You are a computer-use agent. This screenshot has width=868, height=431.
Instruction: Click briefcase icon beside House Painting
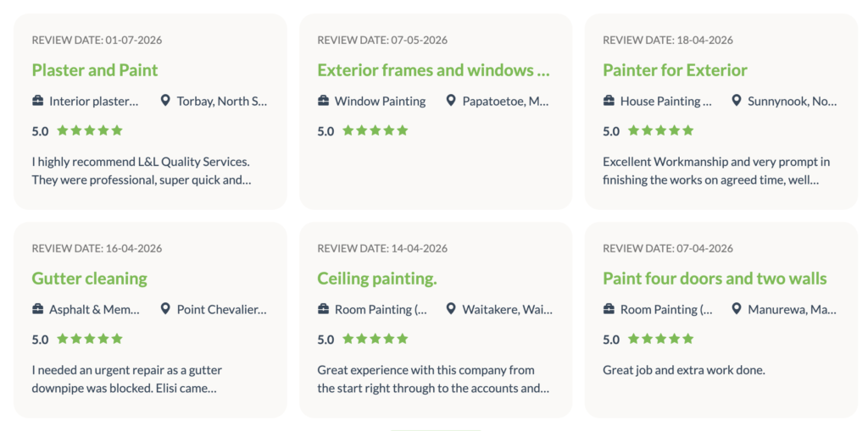(609, 101)
